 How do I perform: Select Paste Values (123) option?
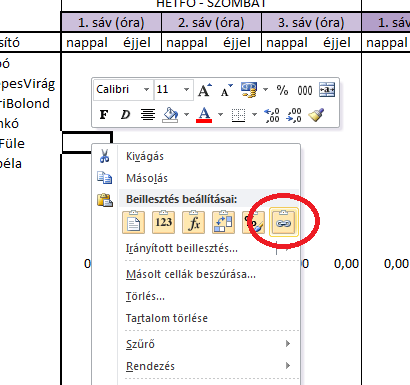click(163, 222)
